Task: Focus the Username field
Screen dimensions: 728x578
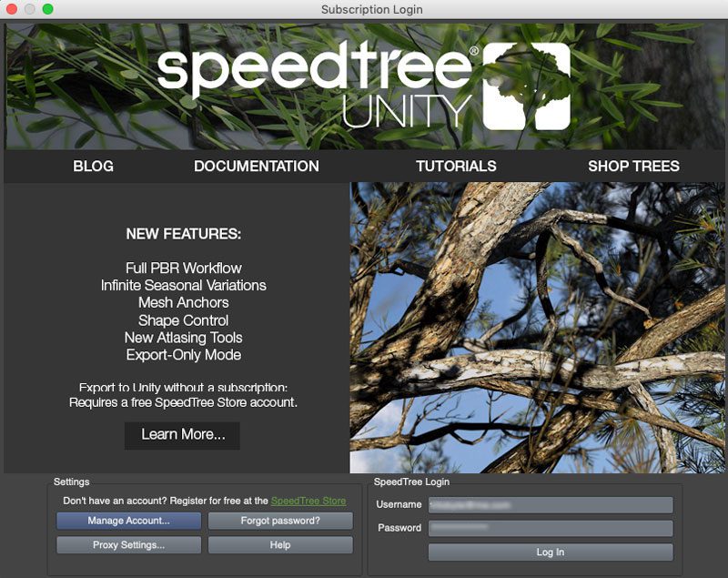Action: (x=551, y=504)
